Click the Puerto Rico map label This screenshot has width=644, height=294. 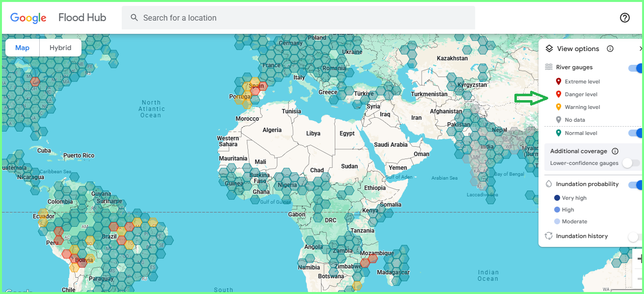pos(79,156)
